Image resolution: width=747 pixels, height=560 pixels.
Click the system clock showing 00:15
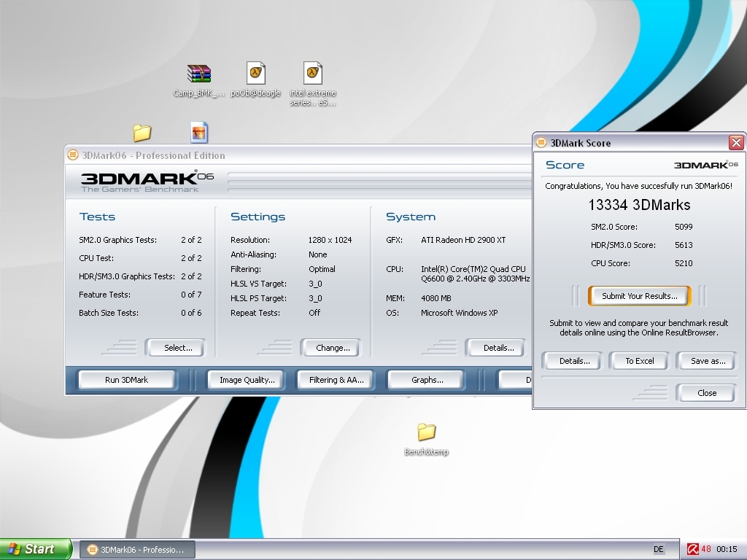[x=727, y=549]
